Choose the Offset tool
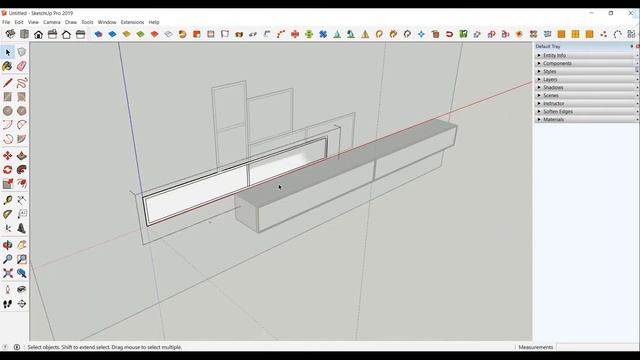The height and width of the screenshot is (360, 640). [22, 184]
